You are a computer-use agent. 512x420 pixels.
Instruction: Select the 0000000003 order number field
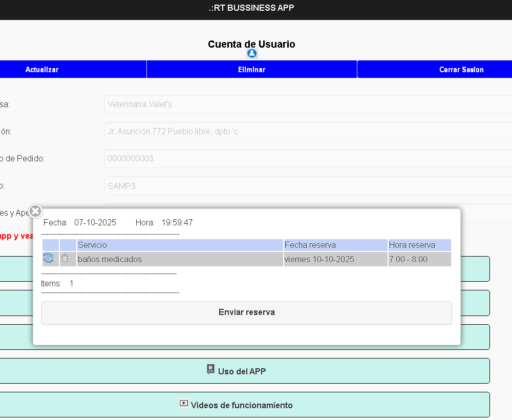pos(307,159)
